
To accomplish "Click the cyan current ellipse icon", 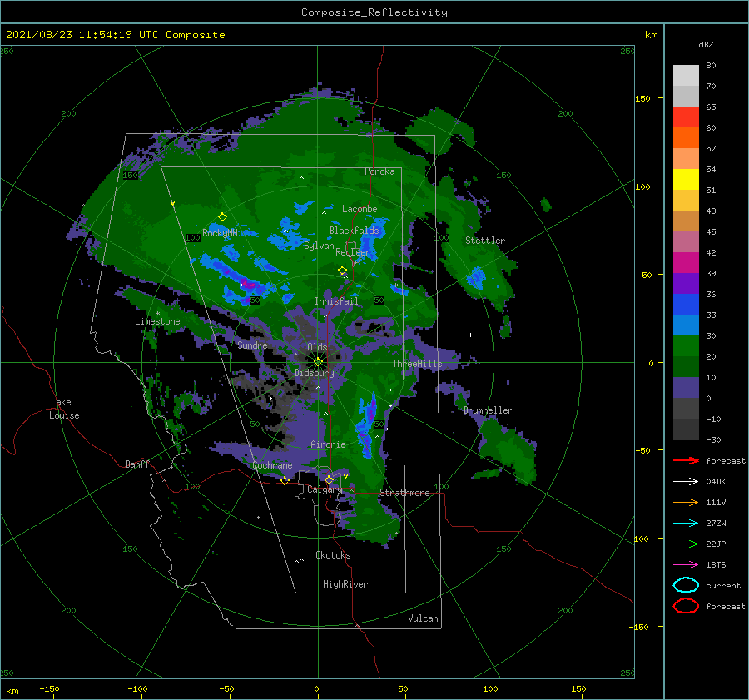I will pos(686,585).
